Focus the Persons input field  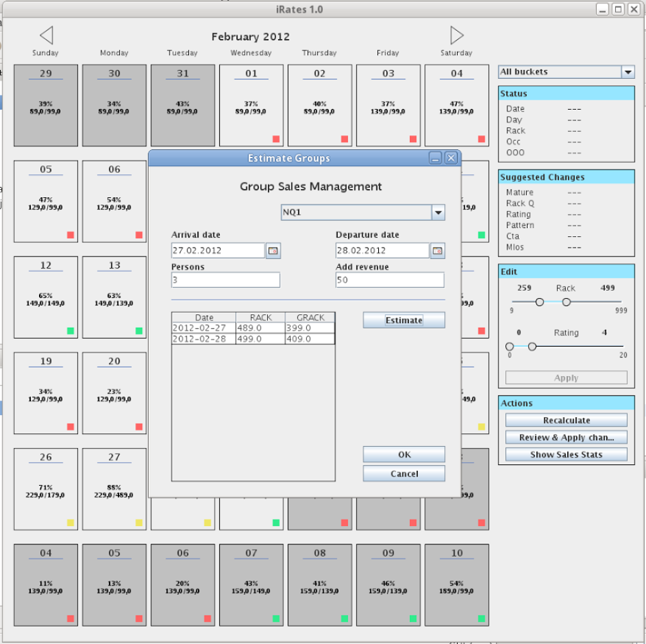pos(226,280)
